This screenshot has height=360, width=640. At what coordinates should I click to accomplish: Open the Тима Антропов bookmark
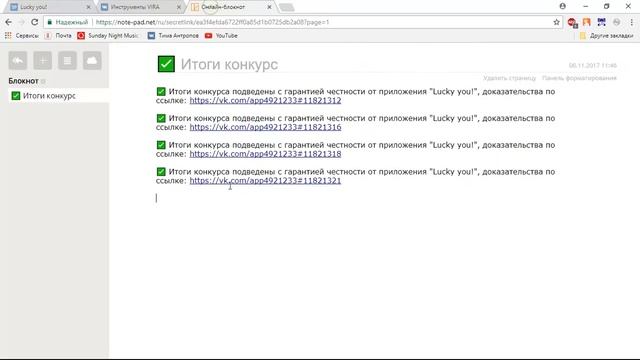(173, 36)
